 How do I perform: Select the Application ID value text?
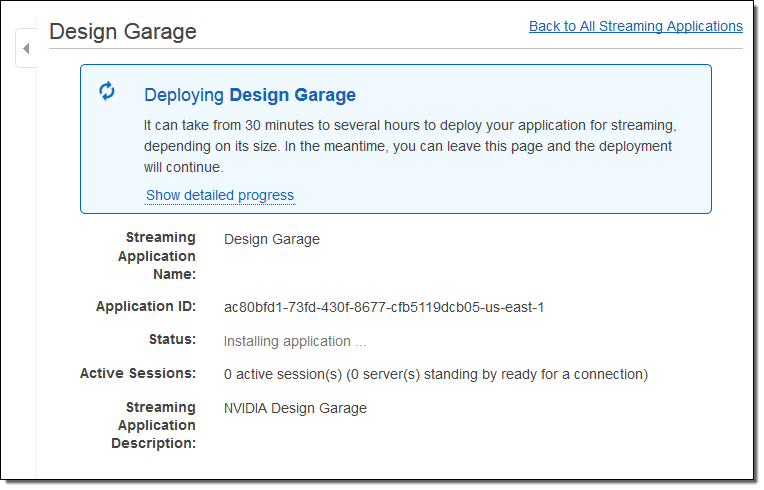(x=383, y=307)
